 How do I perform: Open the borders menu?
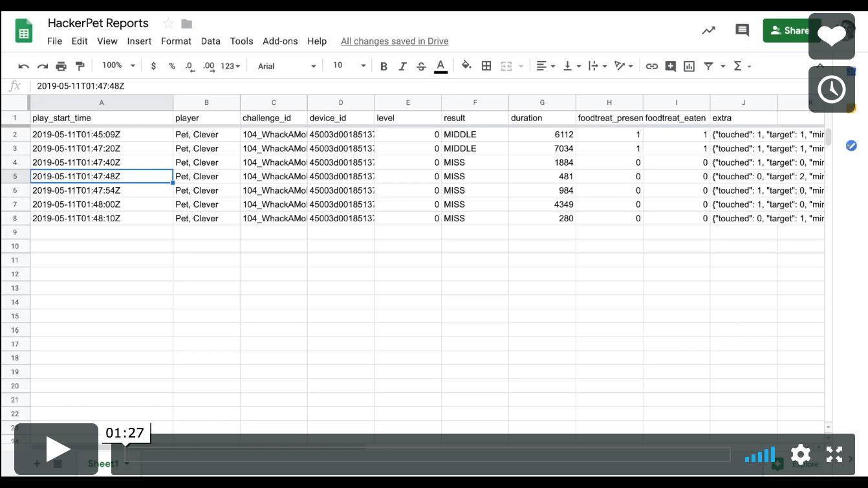click(486, 65)
